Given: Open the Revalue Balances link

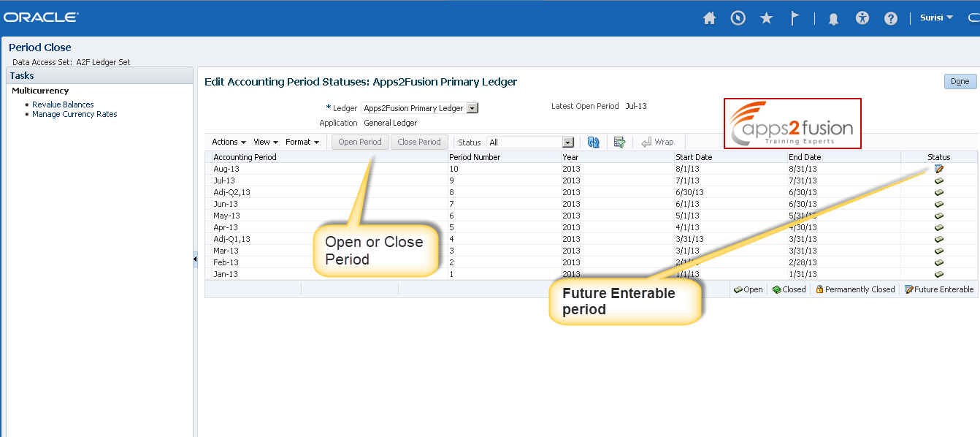Looking at the screenshot, I should tap(63, 104).
